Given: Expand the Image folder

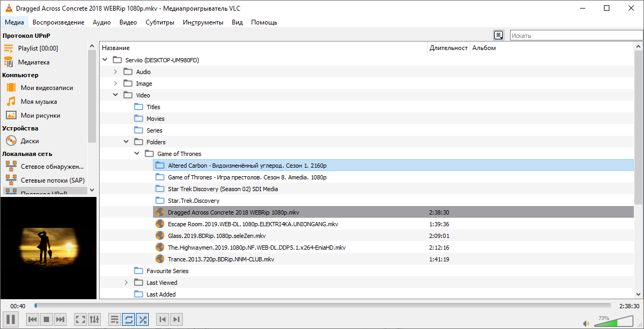Looking at the screenshot, I should click(116, 84).
